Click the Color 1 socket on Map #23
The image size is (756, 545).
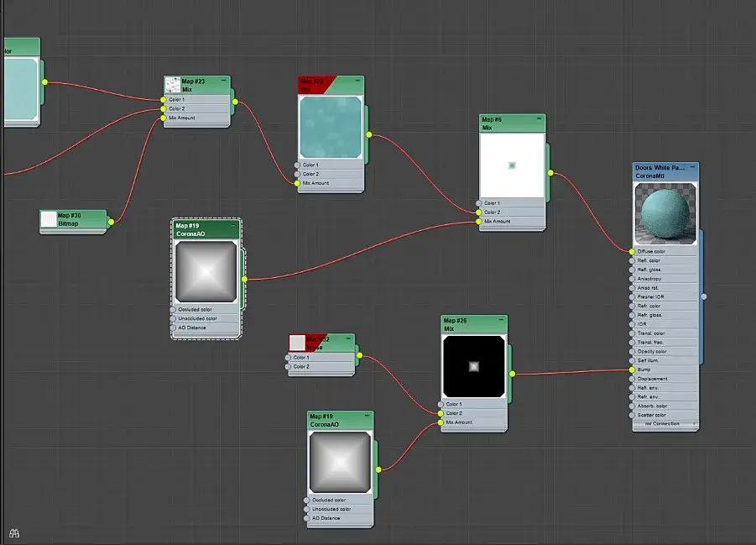(x=164, y=100)
